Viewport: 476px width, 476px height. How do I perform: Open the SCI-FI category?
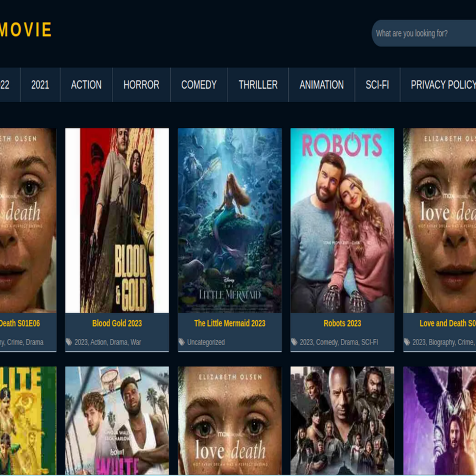tap(377, 85)
